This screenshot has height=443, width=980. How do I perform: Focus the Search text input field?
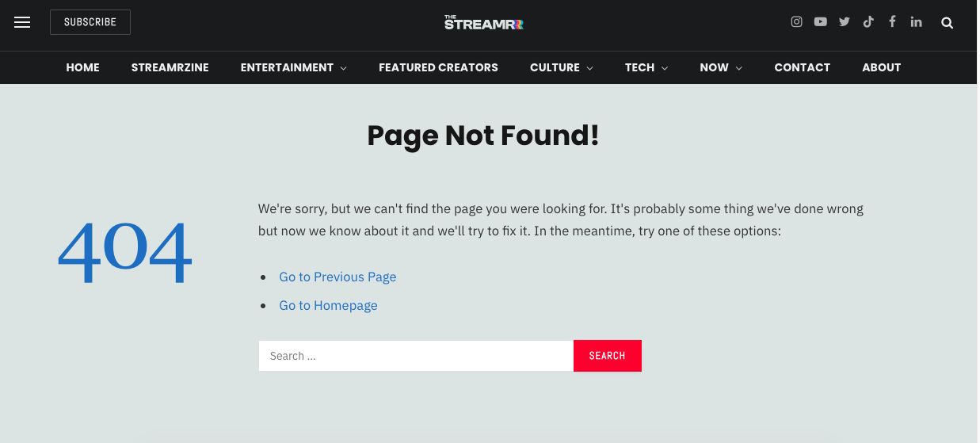(415, 356)
